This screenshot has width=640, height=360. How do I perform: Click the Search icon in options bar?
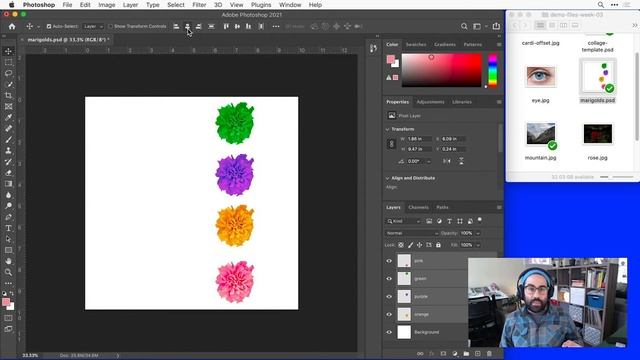pos(464,26)
